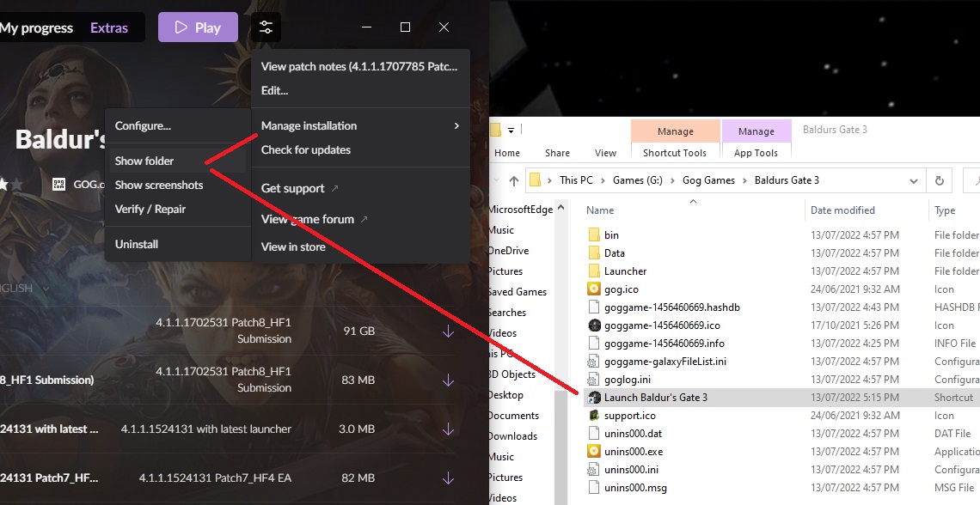Screen dimensions: 980x505
Task: Download the 91 GB Patch8_HF1 file arrow
Action: [448, 331]
